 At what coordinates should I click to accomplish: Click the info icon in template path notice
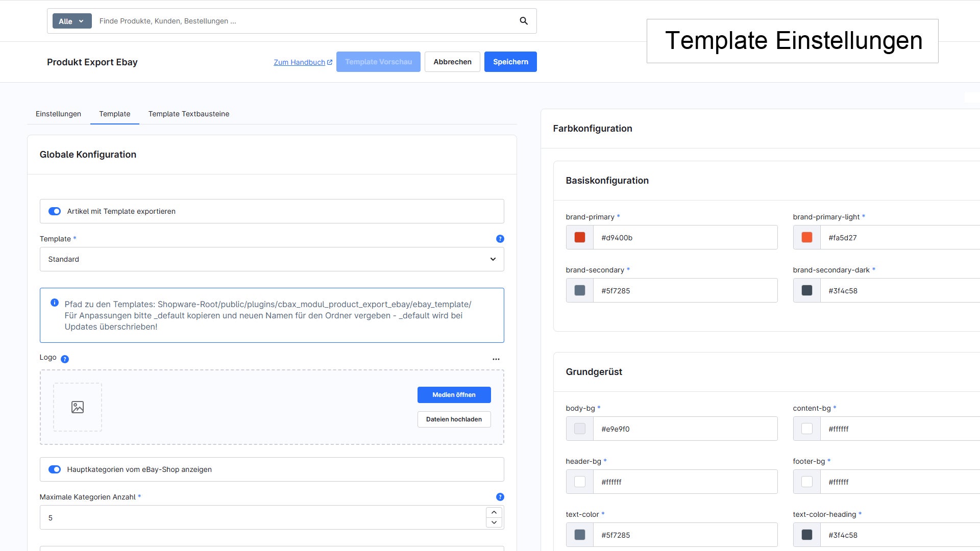coord(55,303)
